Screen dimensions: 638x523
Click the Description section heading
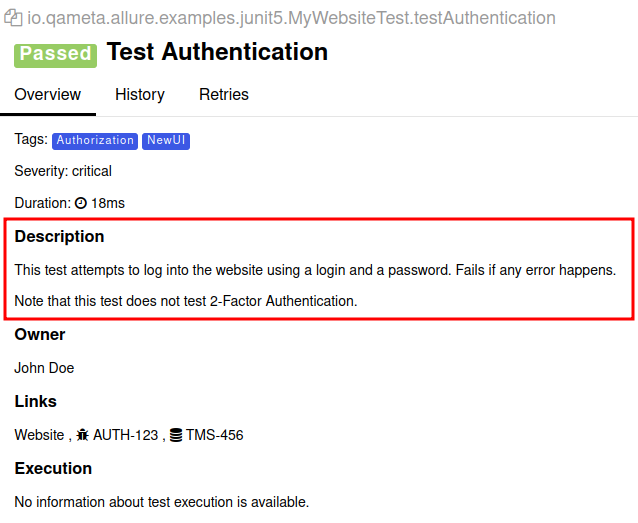pyautogui.click(x=59, y=237)
